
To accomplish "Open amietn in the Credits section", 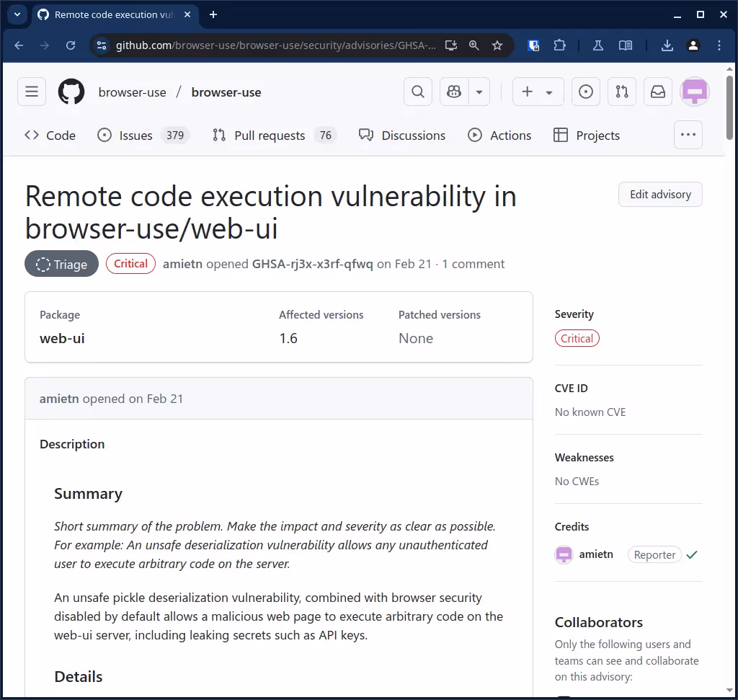I will click(x=596, y=554).
